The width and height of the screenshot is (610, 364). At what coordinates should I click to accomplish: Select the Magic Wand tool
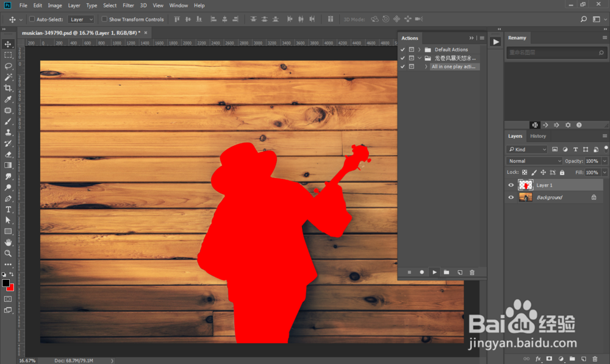click(8, 77)
